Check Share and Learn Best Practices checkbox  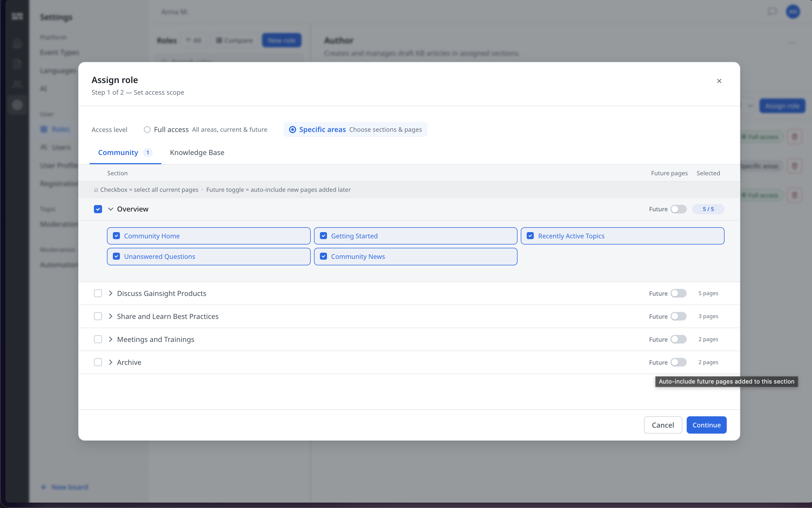(x=98, y=316)
